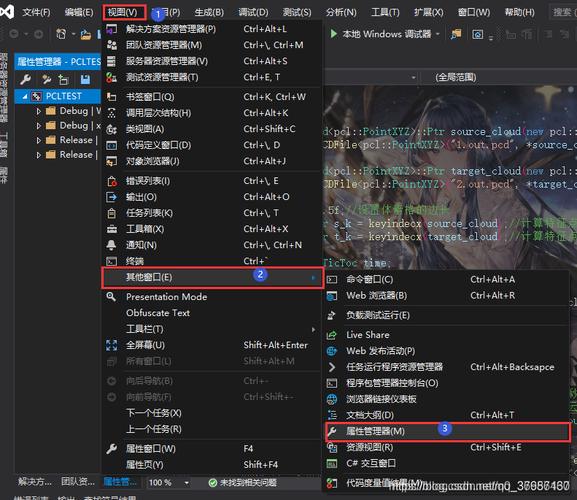Open the 工具(T) menu
Image resolution: width=577 pixels, height=500 pixels.
385,13
